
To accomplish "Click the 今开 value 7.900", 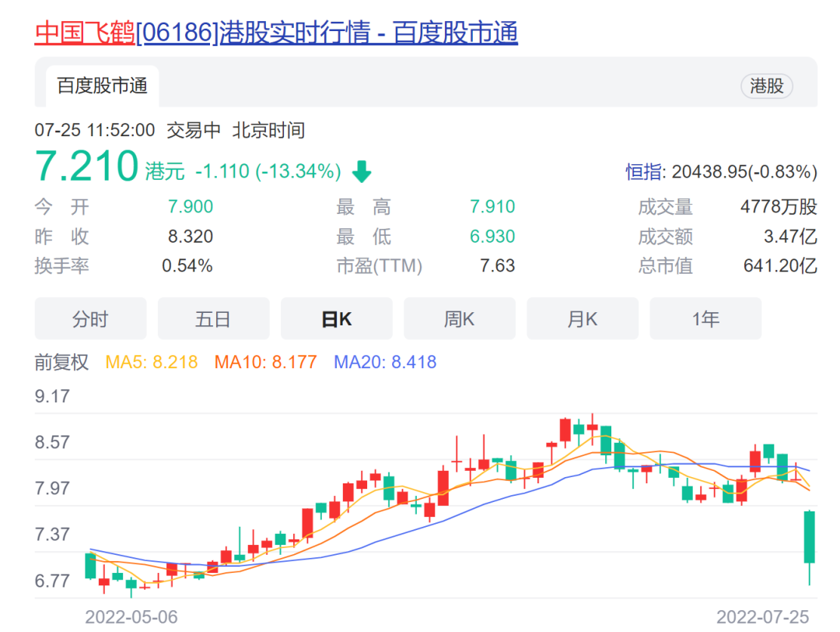I will (x=191, y=206).
